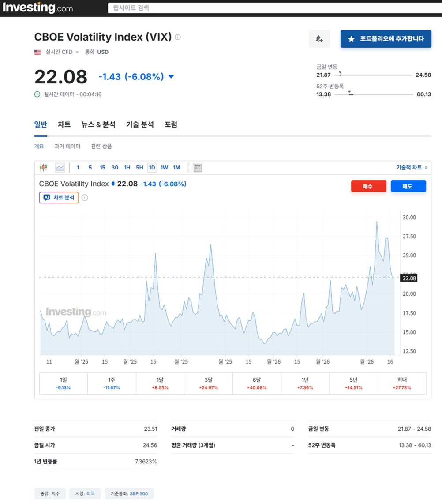This screenshot has width=442, height=504.
Task: Select the 최대 range showing +27.73%
Action: click(x=402, y=384)
